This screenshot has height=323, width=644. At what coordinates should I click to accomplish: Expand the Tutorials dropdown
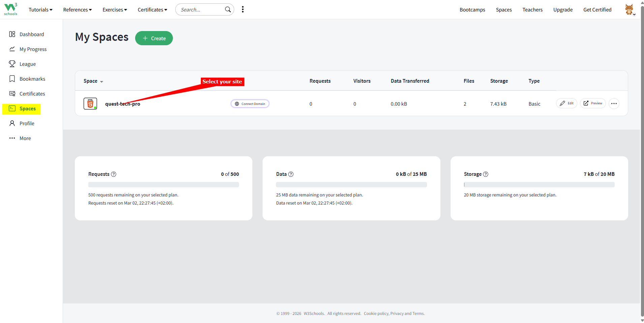point(40,10)
